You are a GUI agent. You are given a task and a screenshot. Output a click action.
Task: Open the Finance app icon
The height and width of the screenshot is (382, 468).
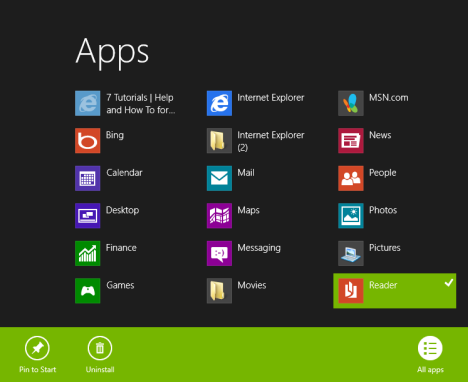[x=87, y=253]
